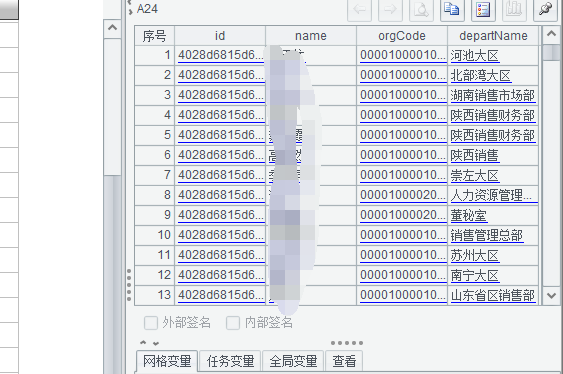The width and height of the screenshot is (563, 374).
Task: Click the 山东省区销售部 department cell
Action: [x=493, y=295]
